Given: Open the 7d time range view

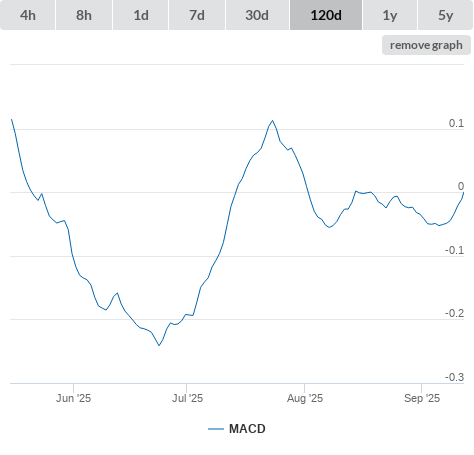Looking at the screenshot, I should tap(197, 15).
